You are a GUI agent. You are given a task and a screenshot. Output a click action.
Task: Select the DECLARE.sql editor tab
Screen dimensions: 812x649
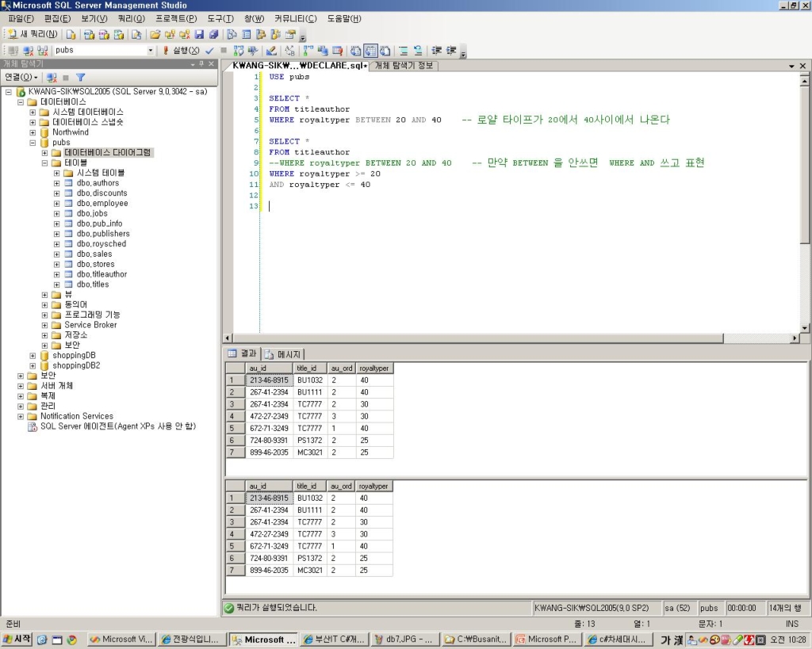coord(299,66)
